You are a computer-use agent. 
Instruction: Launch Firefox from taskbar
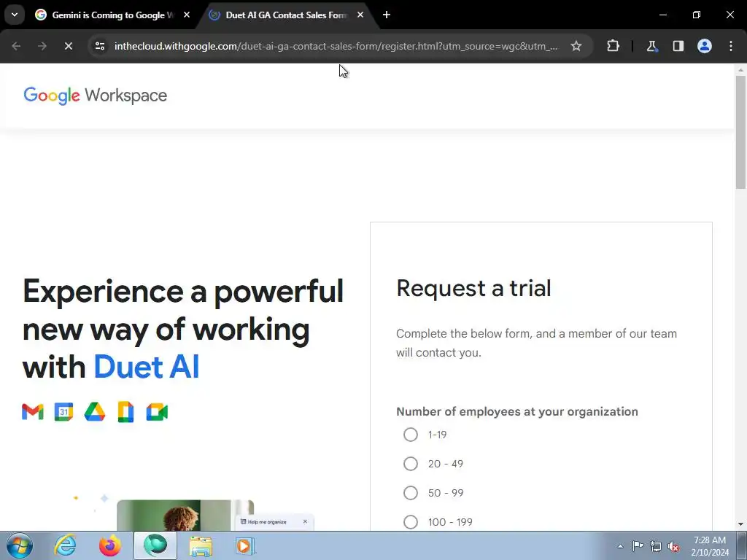[x=110, y=545]
